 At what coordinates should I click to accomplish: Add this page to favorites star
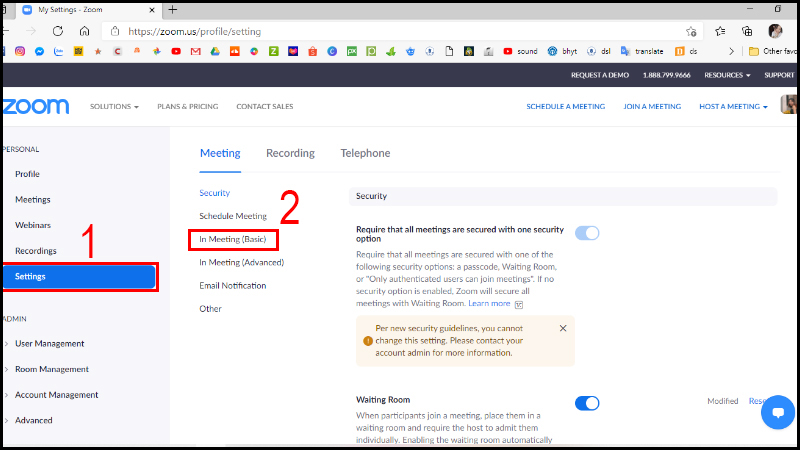click(691, 32)
